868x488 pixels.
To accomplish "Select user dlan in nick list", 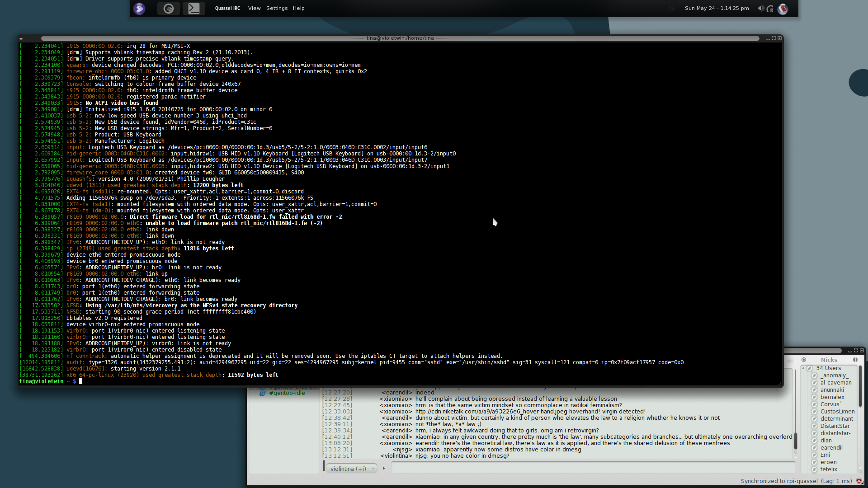I will 826,441.
